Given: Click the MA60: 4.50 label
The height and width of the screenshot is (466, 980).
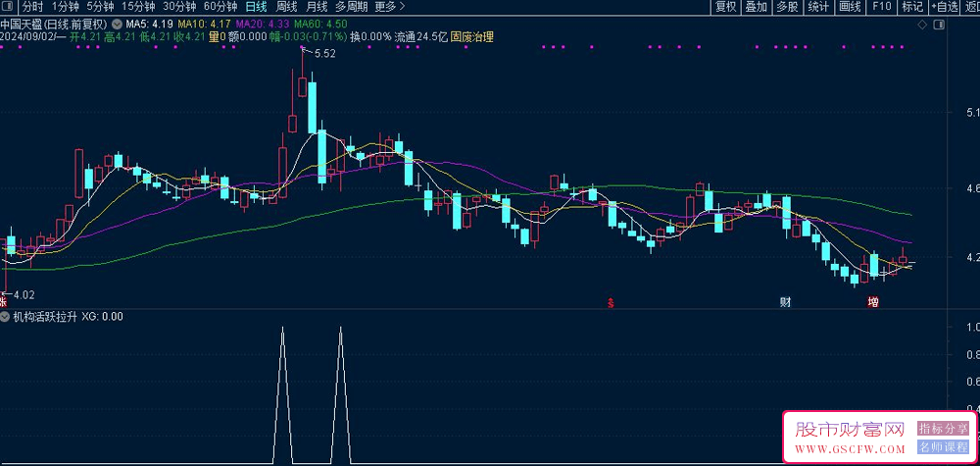Looking at the screenshot, I should coord(320,25).
